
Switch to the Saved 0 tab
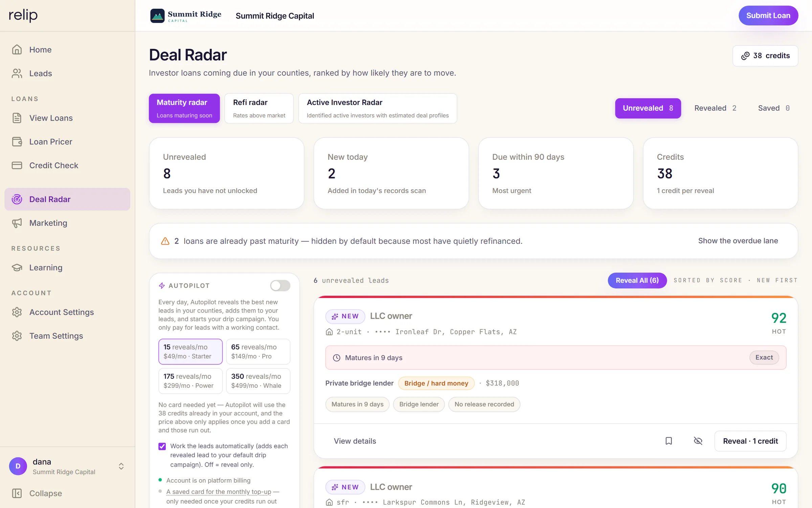(774, 108)
